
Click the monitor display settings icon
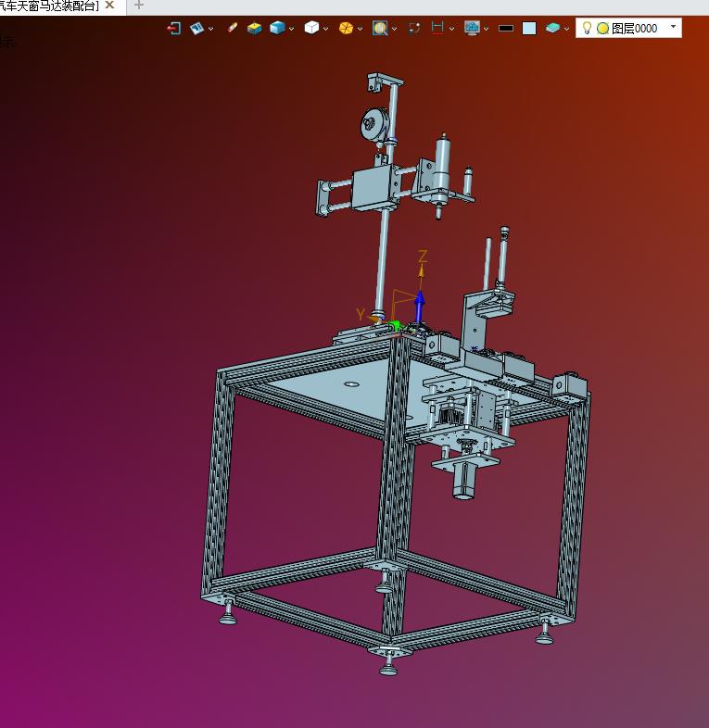coord(472,28)
